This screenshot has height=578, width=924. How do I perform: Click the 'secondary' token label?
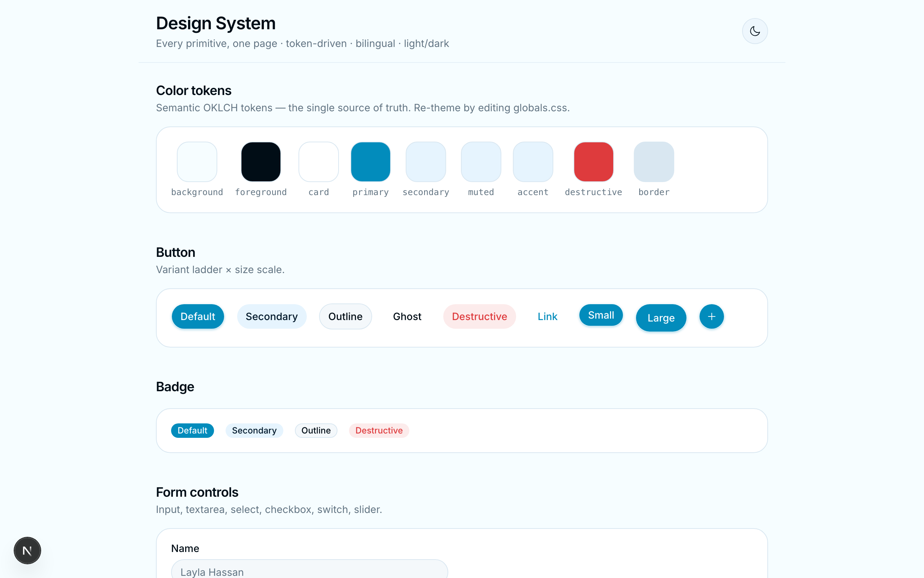426,192
